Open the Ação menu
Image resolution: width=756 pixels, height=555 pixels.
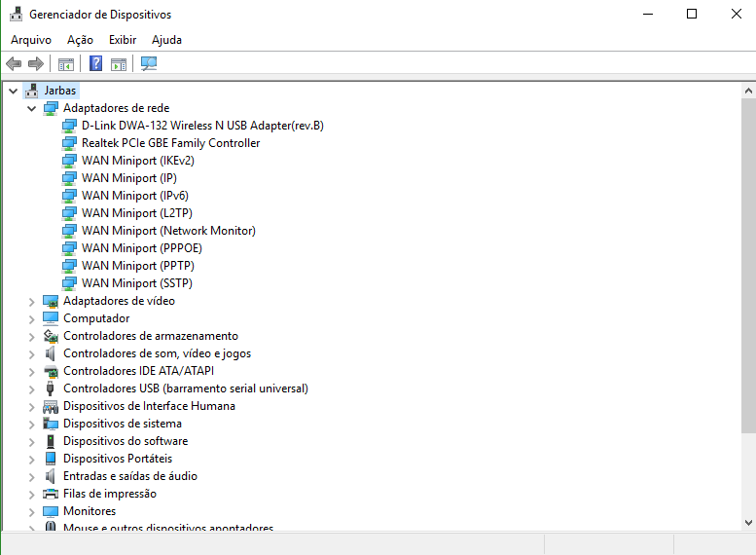coord(80,40)
